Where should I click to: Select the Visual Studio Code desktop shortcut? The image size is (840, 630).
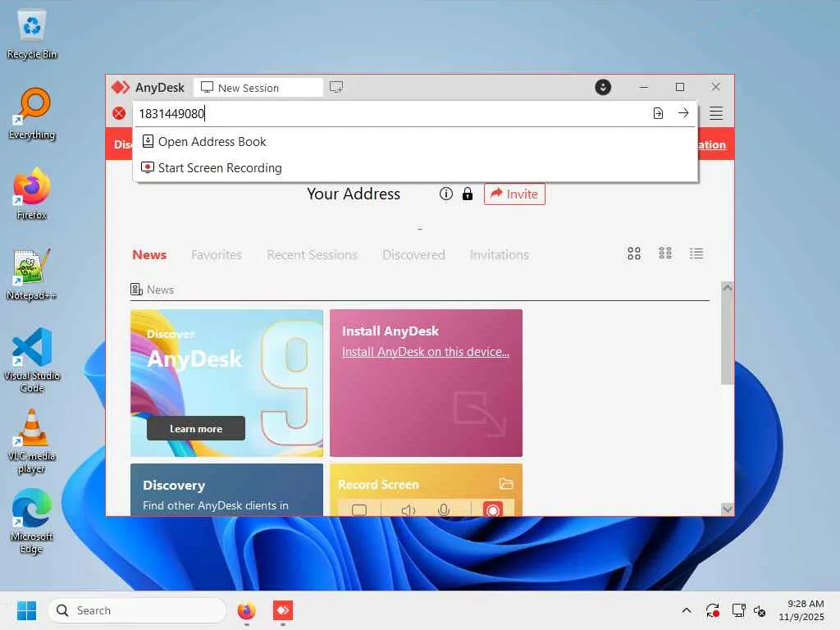coord(32,360)
